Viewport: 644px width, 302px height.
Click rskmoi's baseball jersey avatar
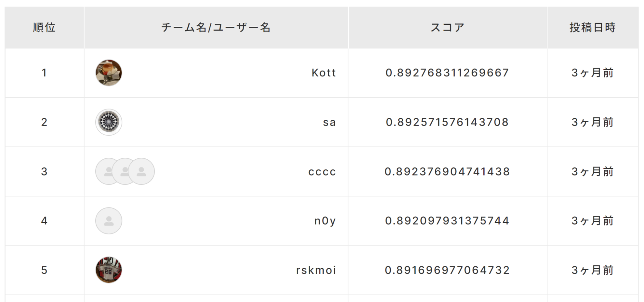(109, 270)
